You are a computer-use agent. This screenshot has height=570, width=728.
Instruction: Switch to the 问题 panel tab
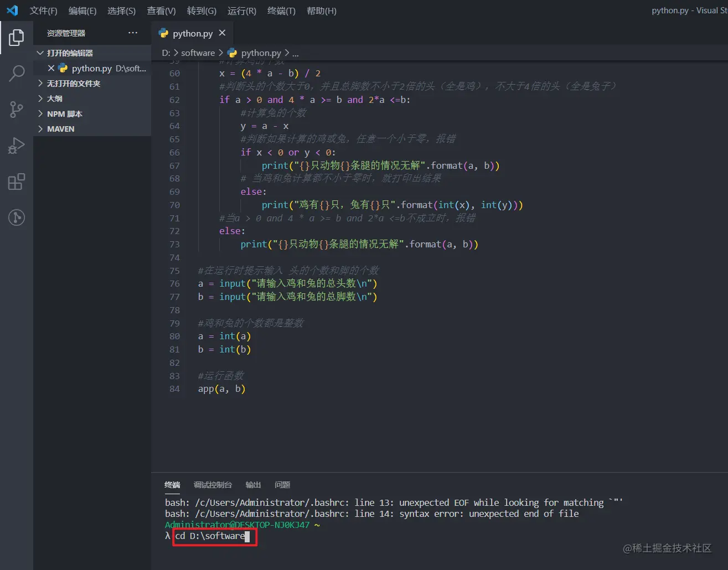click(x=282, y=485)
